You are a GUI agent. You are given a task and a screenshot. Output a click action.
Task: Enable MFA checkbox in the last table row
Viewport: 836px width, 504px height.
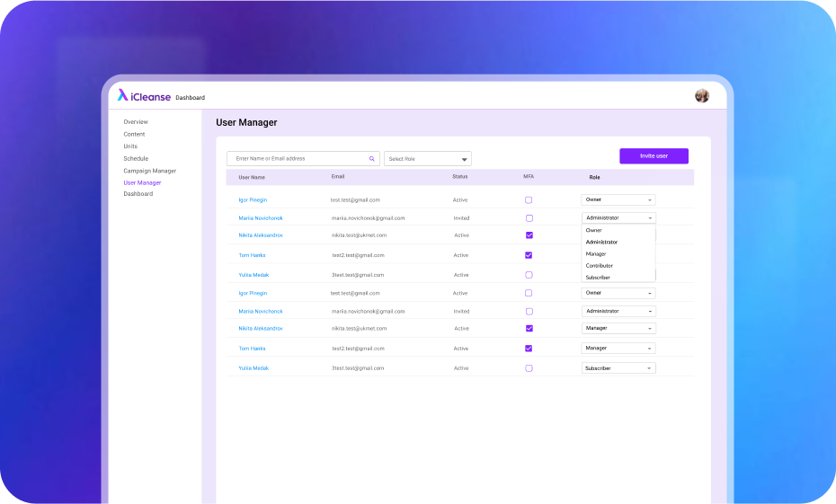click(529, 368)
